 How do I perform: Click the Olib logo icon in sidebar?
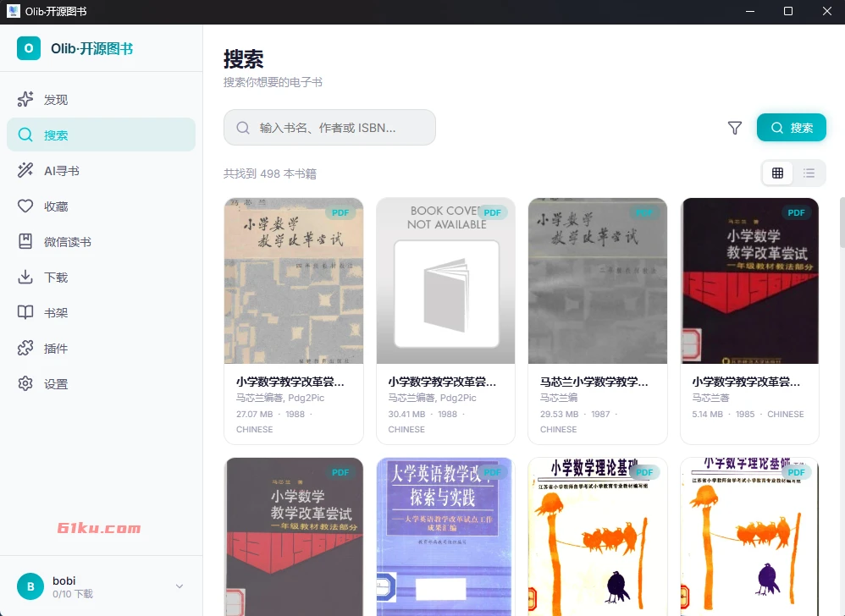[29, 48]
